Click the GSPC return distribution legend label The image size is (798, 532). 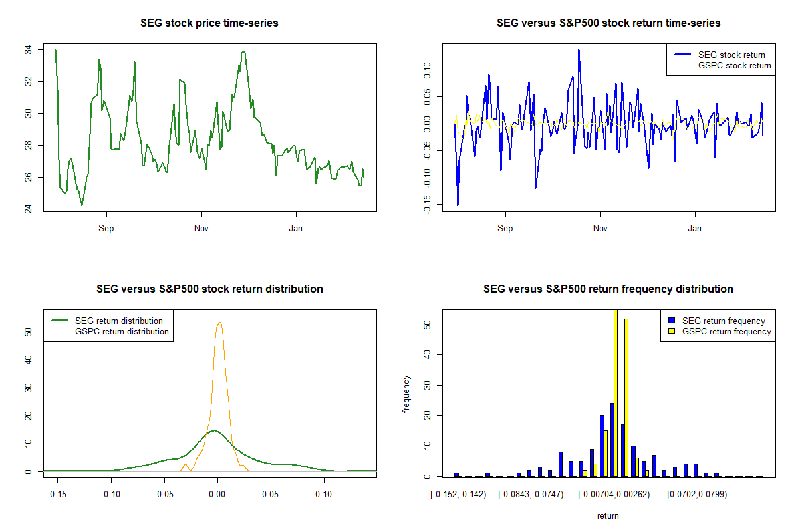click(122, 332)
